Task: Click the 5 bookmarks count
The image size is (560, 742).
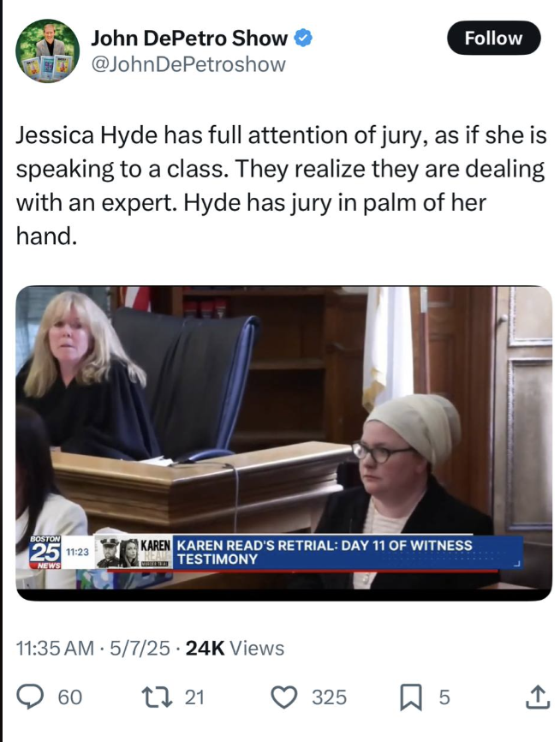Action: tap(444, 697)
